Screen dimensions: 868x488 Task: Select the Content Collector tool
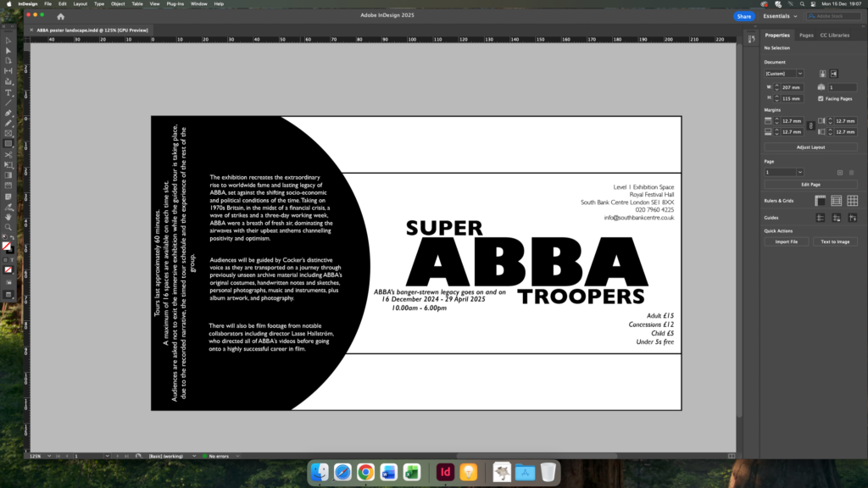click(x=8, y=81)
